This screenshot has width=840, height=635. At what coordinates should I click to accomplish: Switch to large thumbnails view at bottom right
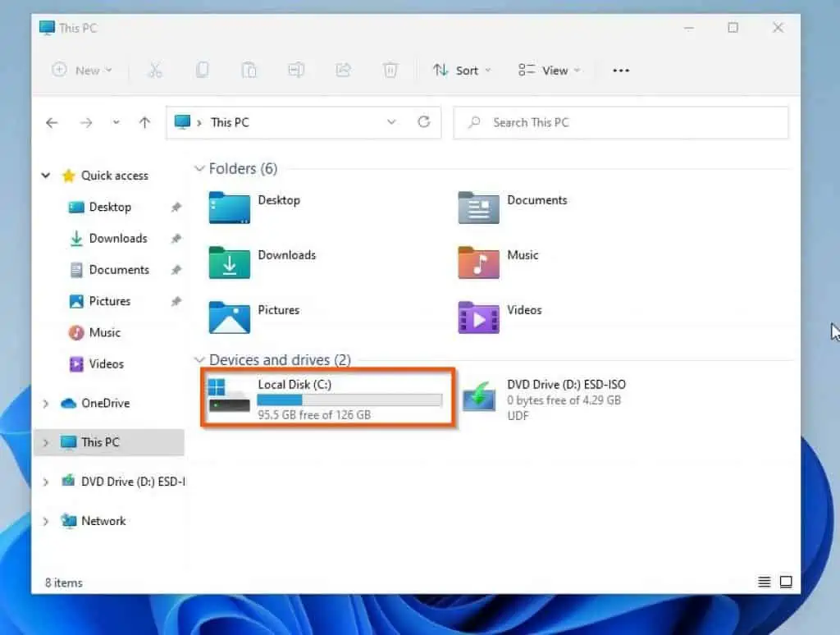point(785,582)
